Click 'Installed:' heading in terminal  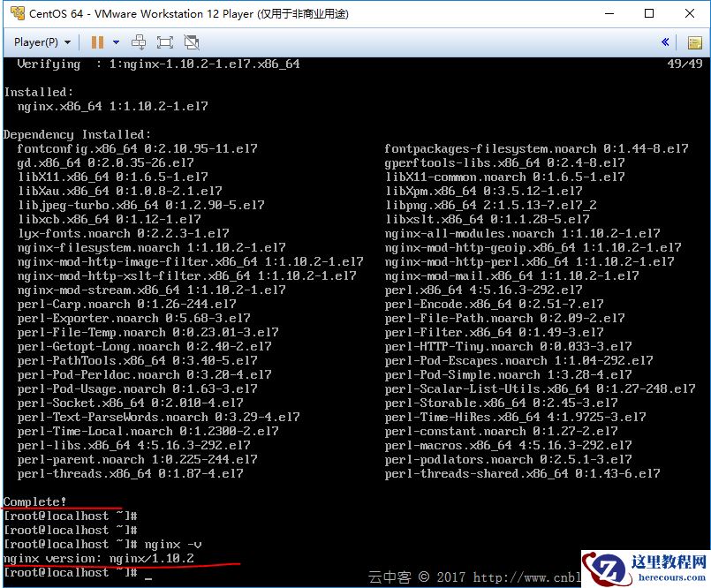pyautogui.click(x=39, y=92)
